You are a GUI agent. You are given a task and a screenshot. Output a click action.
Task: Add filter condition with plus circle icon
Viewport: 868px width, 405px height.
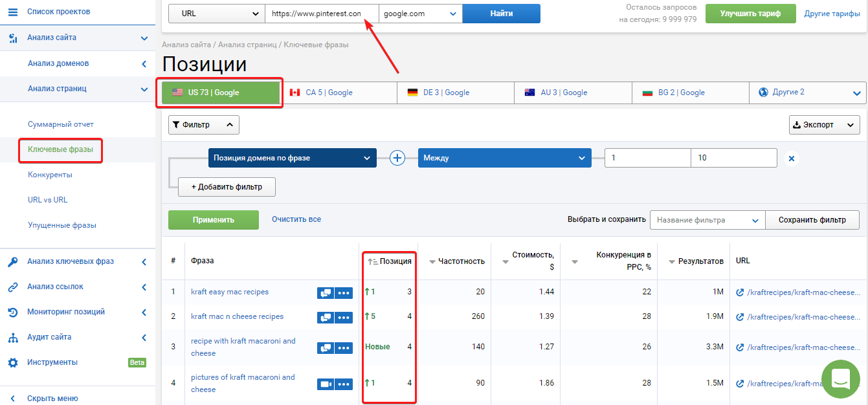pos(397,158)
